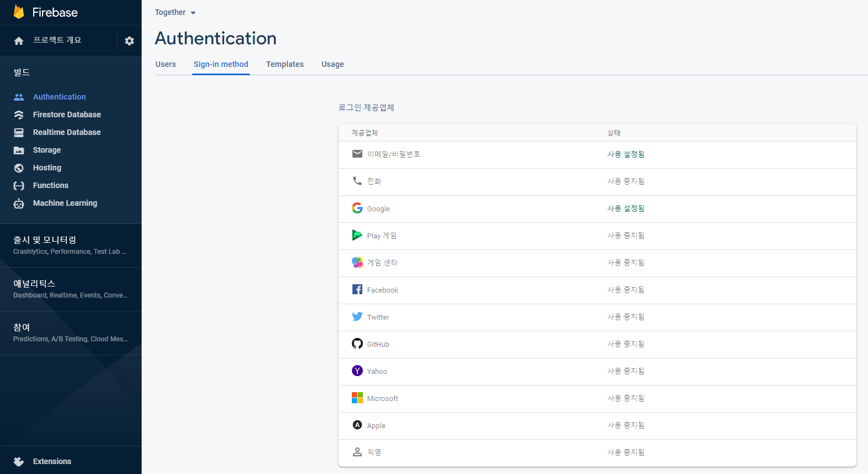
Task: Open the Storage page
Action: tap(47, 150)
